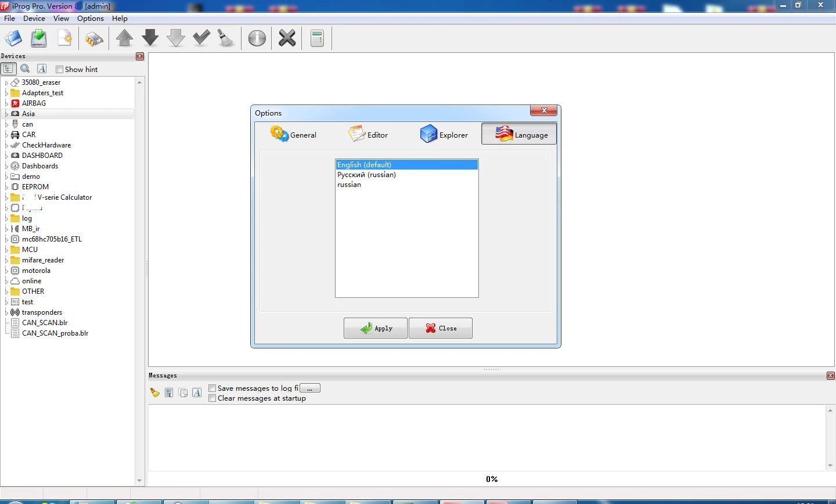Screen dimensions: 836x504
Task: Switch to the Explorer tab in Options
Action: (444, 134)
